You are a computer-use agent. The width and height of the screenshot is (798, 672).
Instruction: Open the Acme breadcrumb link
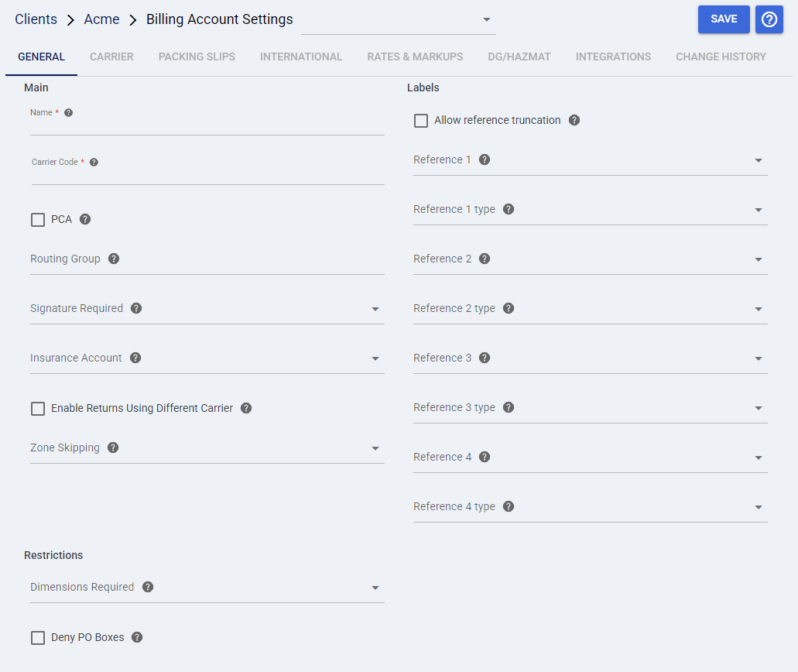tap(102, 19)
